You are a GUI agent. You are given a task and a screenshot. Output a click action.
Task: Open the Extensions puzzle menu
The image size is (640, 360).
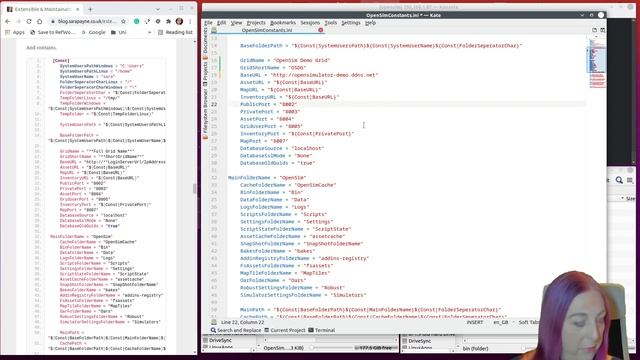tap(169, 21)
